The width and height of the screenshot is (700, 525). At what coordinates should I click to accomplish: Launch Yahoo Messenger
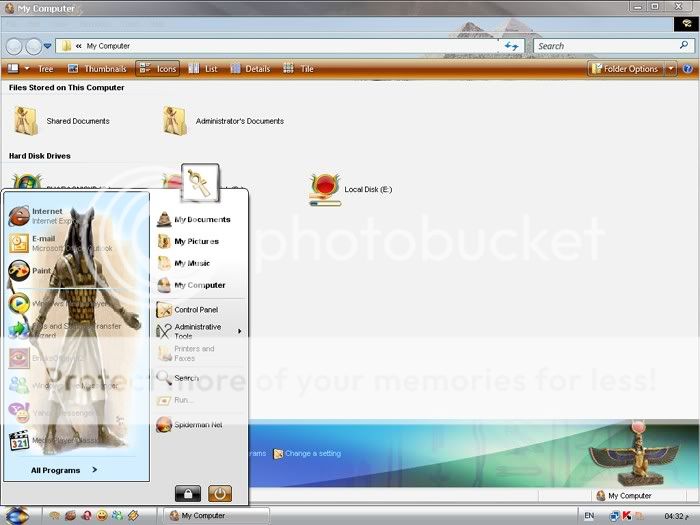click(54, 413)
